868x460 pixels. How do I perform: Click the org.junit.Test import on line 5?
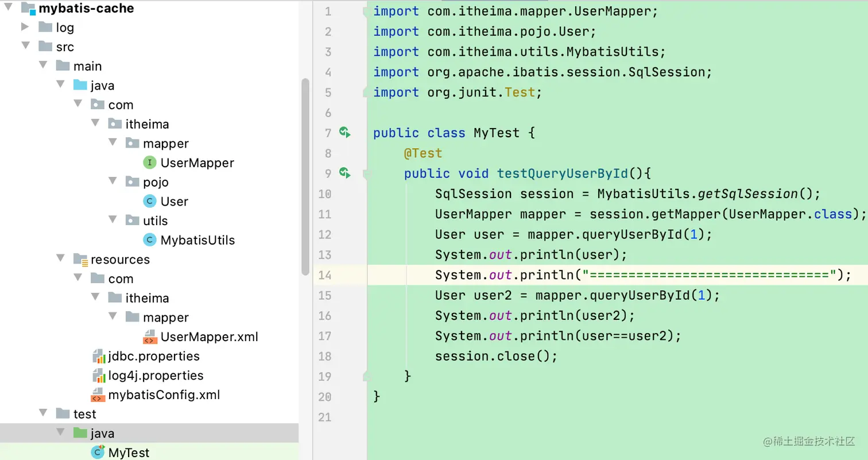click(481, 92)
